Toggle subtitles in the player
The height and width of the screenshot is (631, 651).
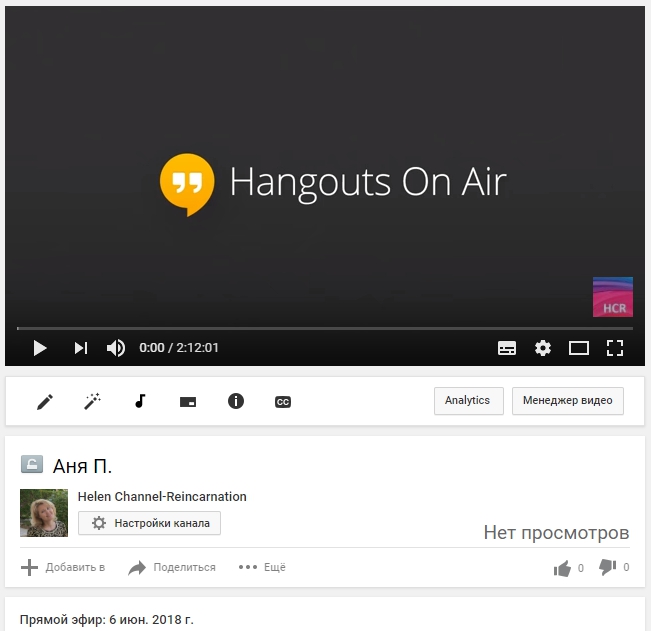pyautogui.click(x=507, y=348)
